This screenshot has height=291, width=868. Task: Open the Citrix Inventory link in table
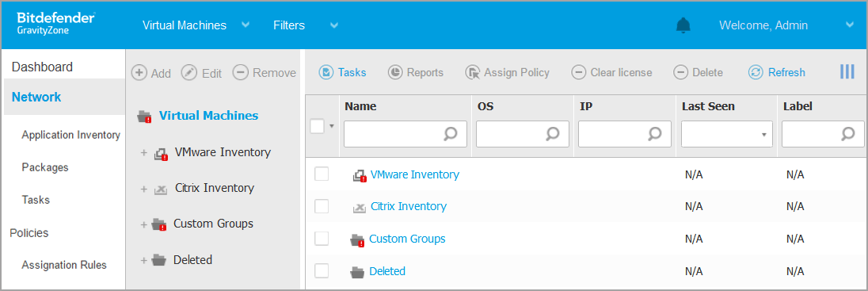coord(409,206)
